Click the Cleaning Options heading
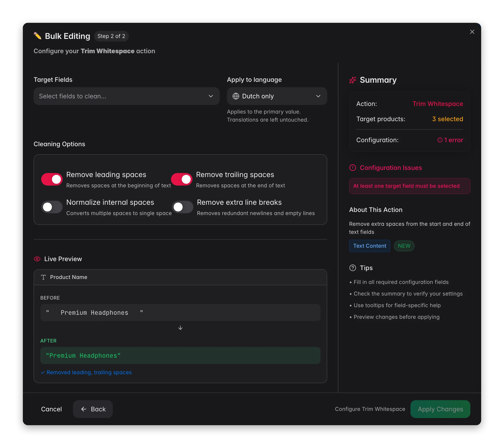The height and width of the screenshot is (448, 504). point(60,144)
